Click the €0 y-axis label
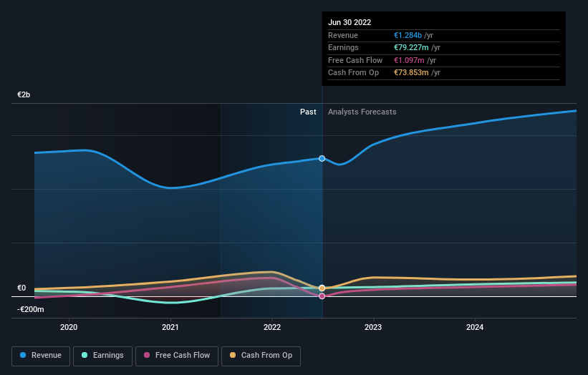 click(x=21, y=288)
